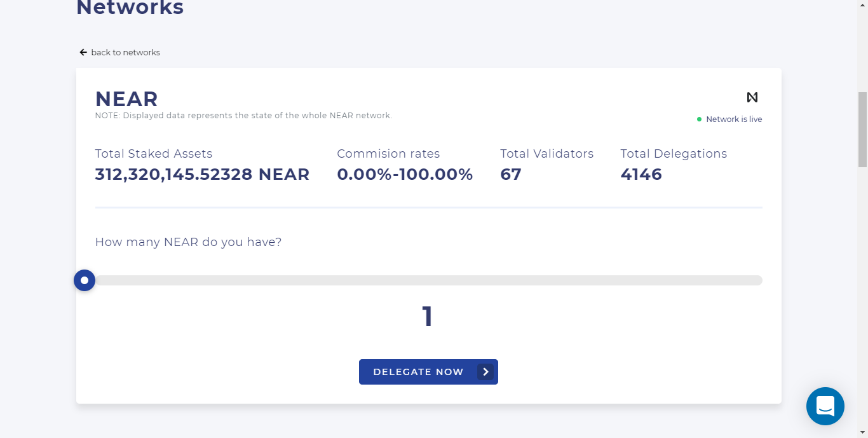Open the chat support widget

(825, 406)
